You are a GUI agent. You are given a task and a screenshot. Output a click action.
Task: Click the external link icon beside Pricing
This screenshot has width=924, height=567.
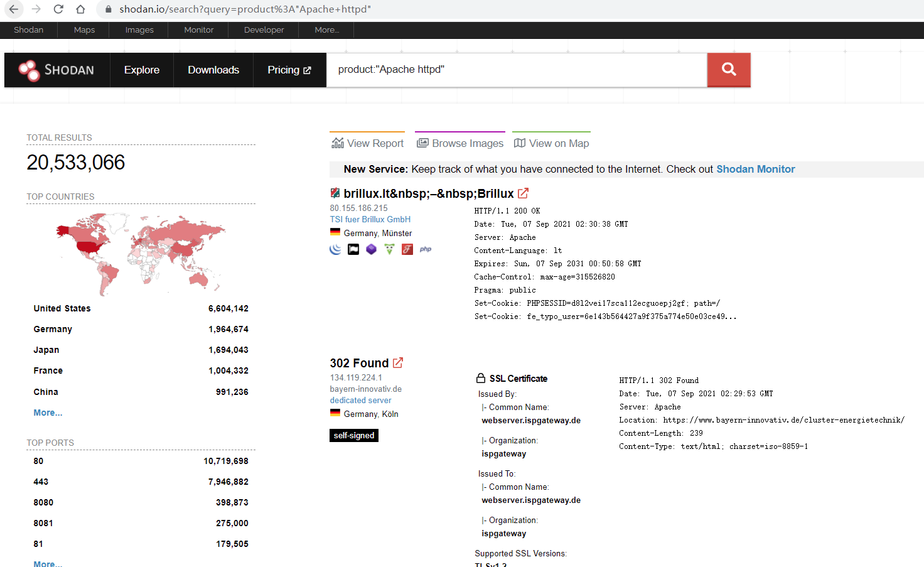coord(307,70)
